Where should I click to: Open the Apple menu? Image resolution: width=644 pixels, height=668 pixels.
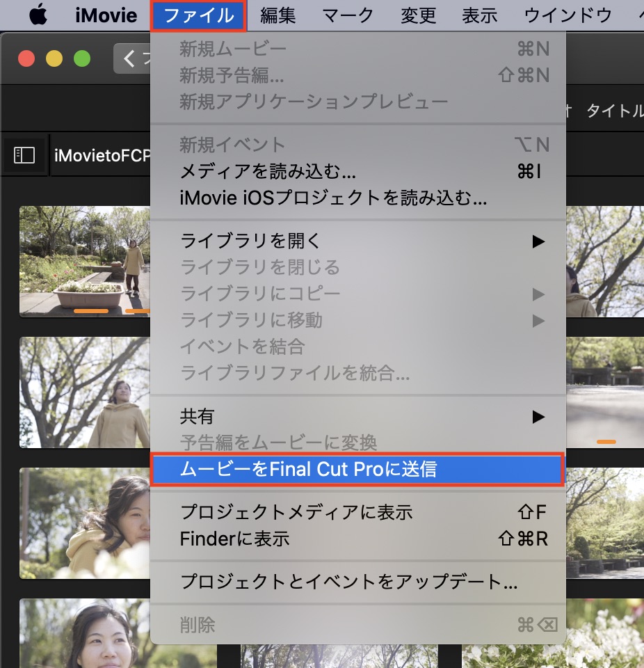point(38,15)
